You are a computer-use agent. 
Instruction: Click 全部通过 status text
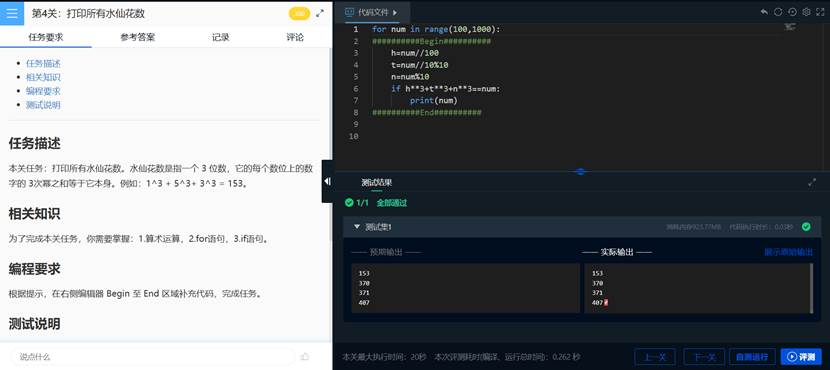392,203
